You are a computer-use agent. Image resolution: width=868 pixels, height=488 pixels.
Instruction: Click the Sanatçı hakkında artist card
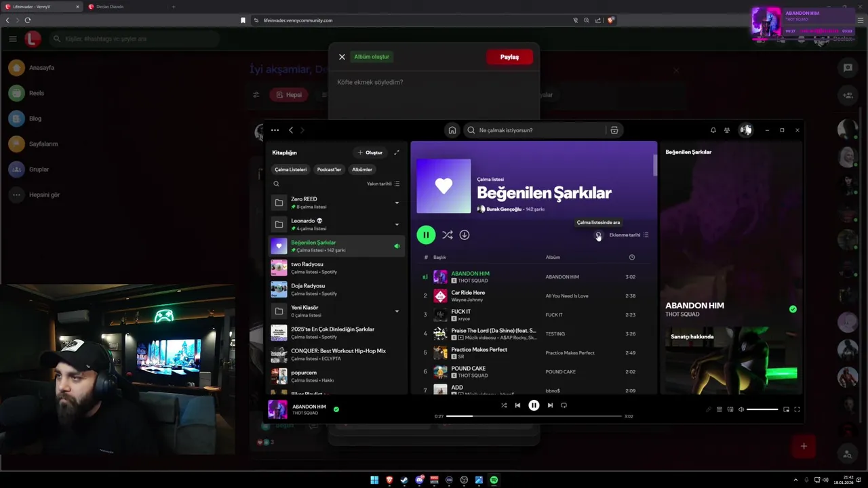pos(731,360)
